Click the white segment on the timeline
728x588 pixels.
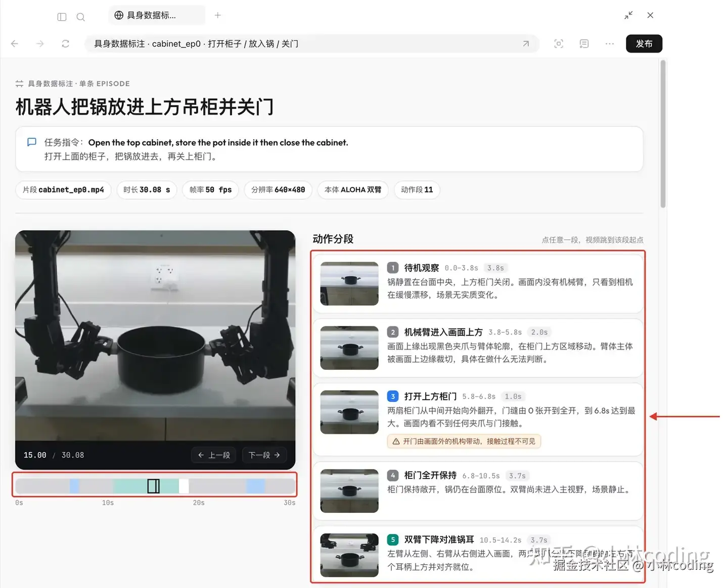coord(184,486)
